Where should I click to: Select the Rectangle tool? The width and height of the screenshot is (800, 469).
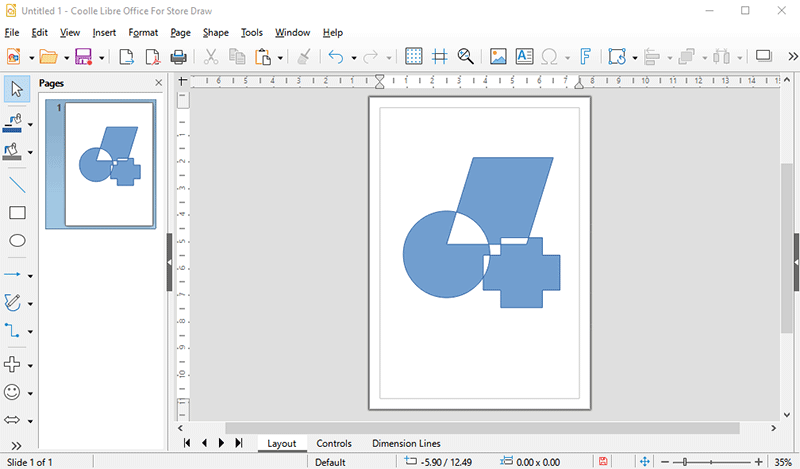pyautogui.click(x=17, y=213)
